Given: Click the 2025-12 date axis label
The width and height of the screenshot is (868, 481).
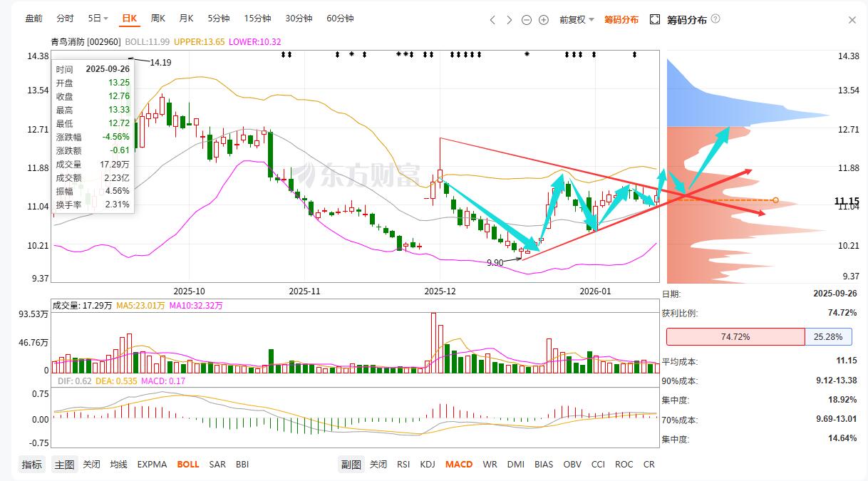Looking at the screenshot, I should 440,291.
